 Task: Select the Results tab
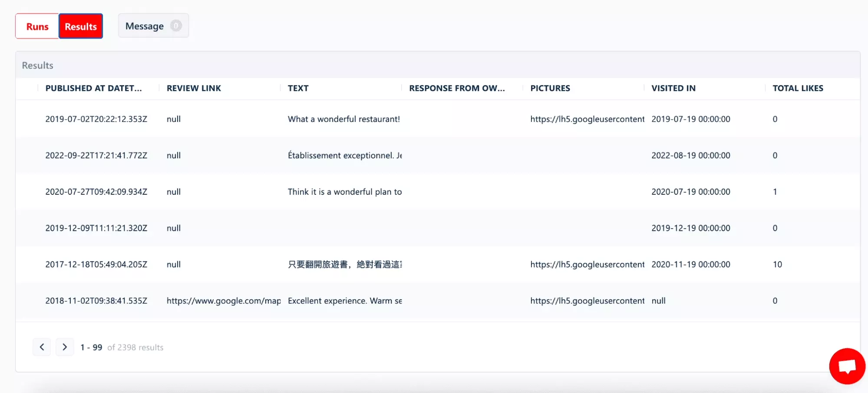coord(81,26)
